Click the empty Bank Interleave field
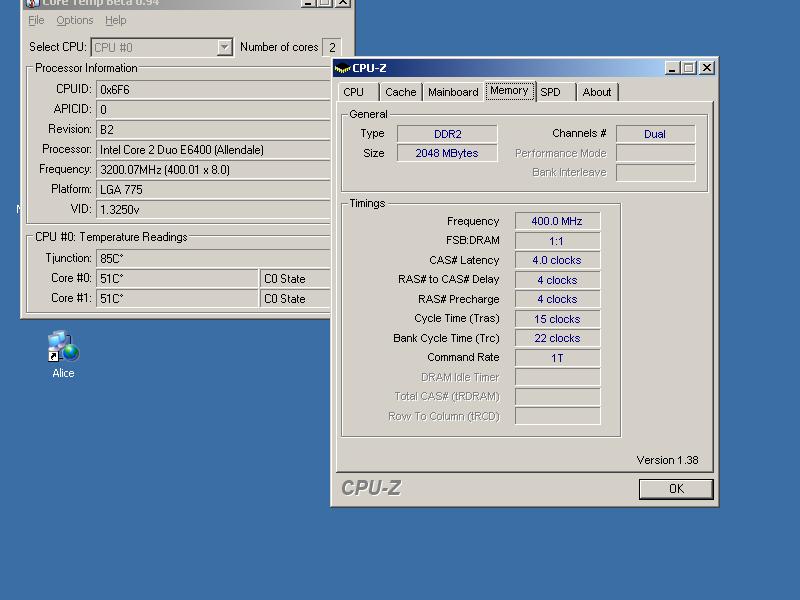The width and height of the screenshot is (800, 600). click(x=655, y=172)
